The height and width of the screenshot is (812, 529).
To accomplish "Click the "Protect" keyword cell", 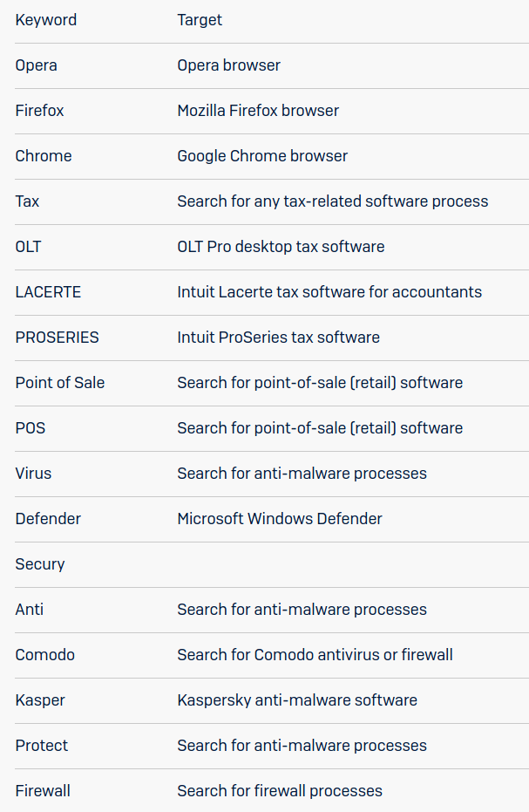I will coord(42,746).
